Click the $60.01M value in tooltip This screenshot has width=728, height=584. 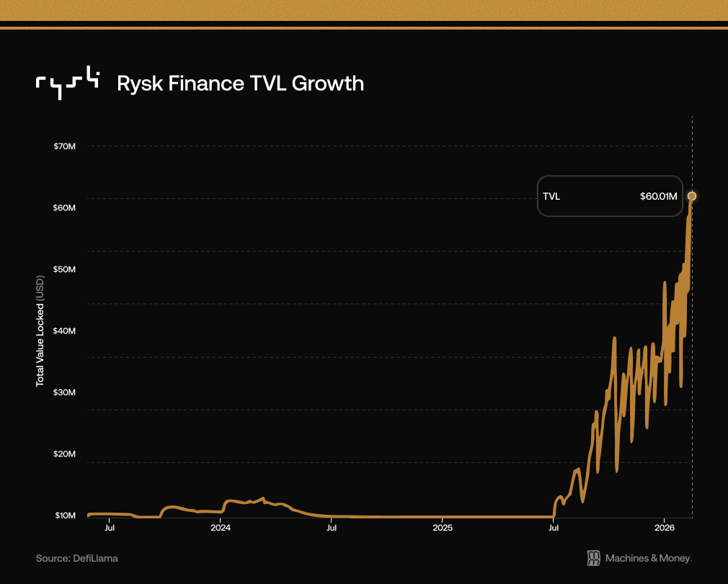658,196
